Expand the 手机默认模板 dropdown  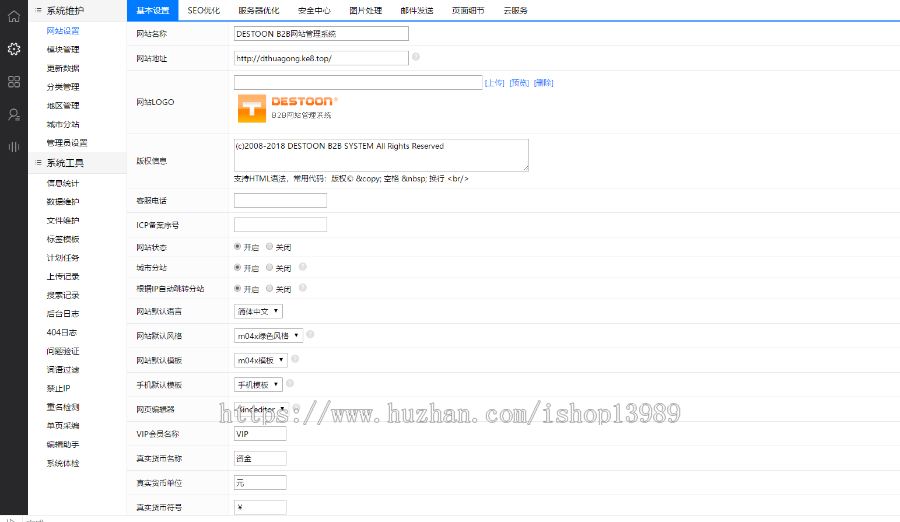coord(258,384)
